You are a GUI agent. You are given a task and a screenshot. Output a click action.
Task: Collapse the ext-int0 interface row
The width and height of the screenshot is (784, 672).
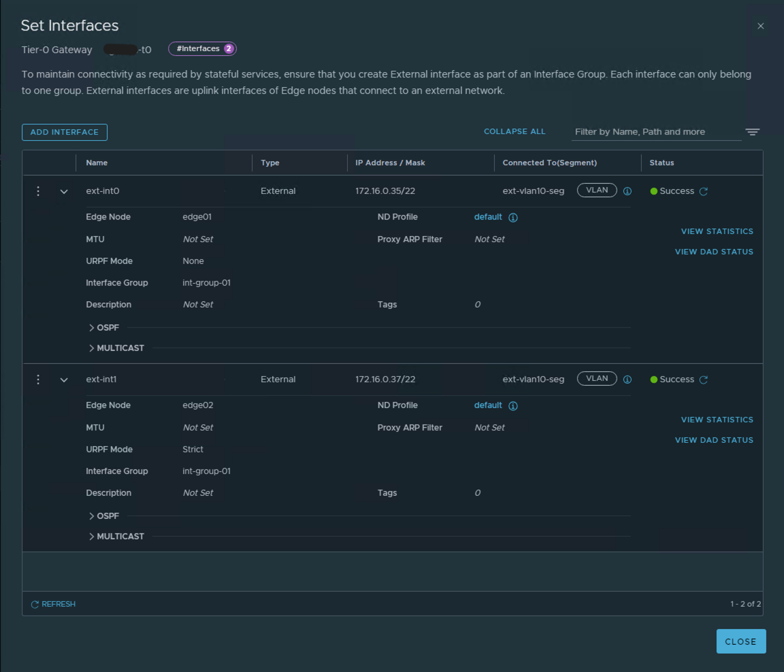tap(64, 191)
